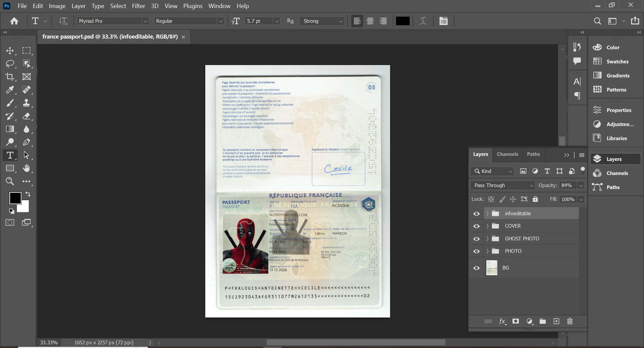Select the Blur tool
Image resolution: width=644 pixels, height=348 pixels.
27,129
